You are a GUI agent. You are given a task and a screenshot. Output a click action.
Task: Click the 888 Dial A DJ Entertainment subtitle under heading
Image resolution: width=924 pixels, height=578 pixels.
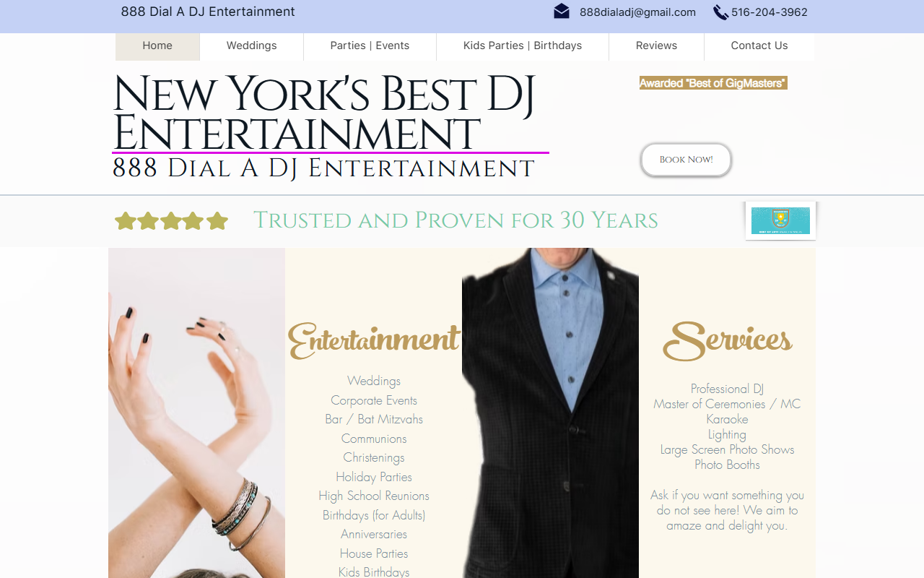coord(323,168)
